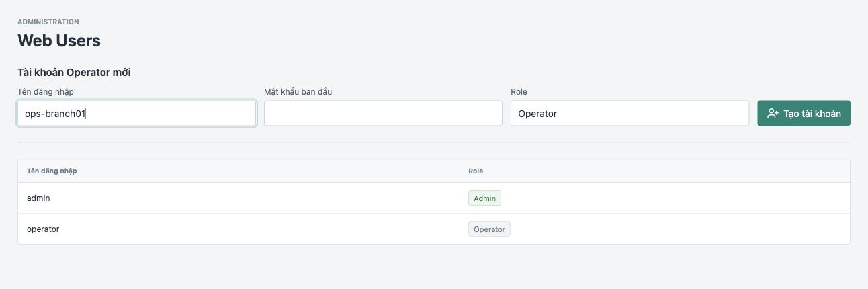
Task: Click the green Admin role badge
Action: [x=484, y=198]
